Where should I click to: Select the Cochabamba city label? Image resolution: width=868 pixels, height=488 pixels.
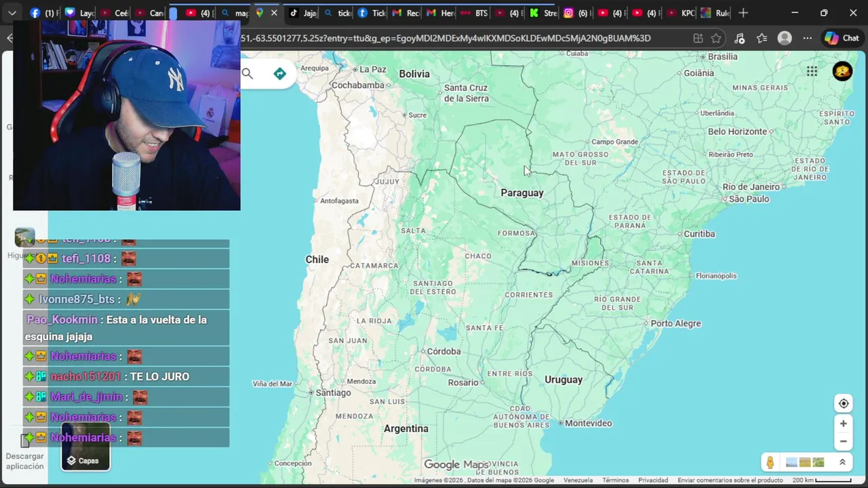(x=358, y=85)
